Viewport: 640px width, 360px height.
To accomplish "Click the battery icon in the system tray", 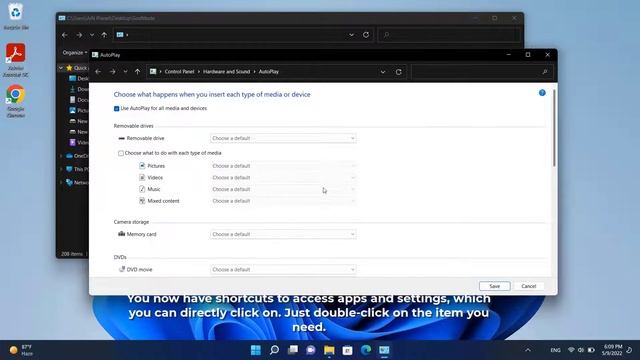I will pyautogui.click(x=591, y=350).
